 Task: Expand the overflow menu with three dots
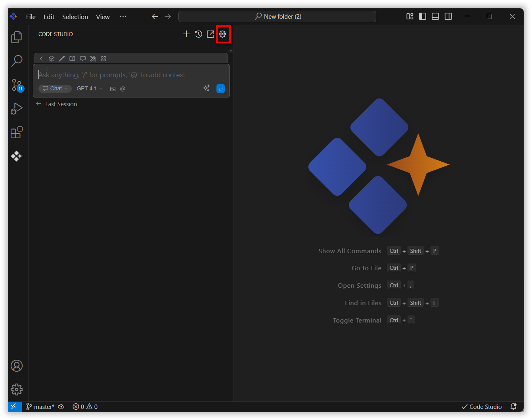coord(123,16)
